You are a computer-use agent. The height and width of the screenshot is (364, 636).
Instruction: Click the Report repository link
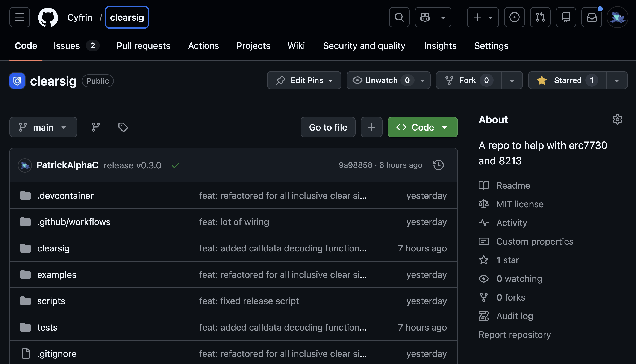[514, 335]
